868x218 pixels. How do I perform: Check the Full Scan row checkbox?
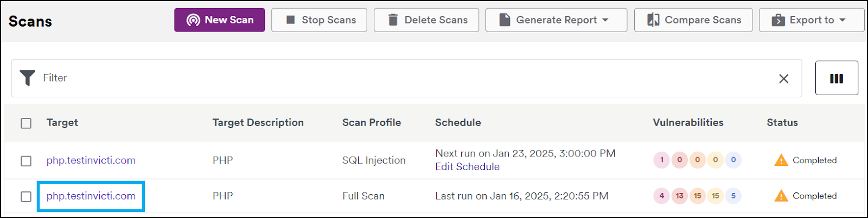click(x=26, y=196)
